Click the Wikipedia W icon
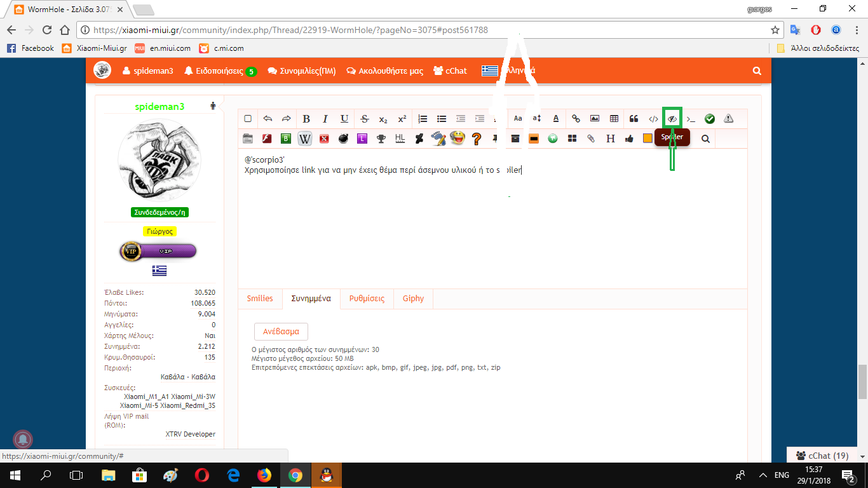This screenshot has height=488, width=868. coord(305,139)
